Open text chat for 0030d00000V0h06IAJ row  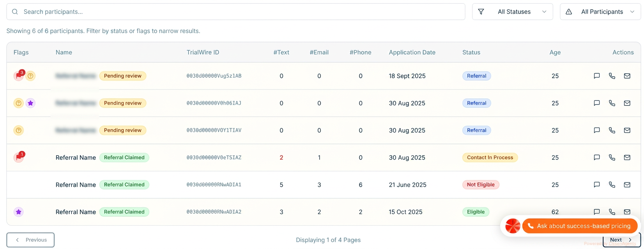pos(596,103)
